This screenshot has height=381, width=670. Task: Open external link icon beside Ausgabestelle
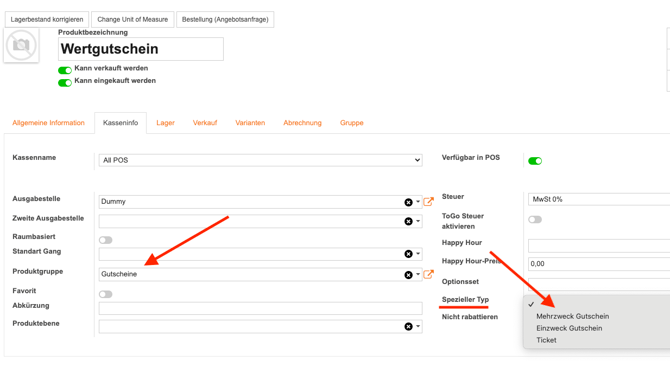pyautogui.click(x=428, y=202)
